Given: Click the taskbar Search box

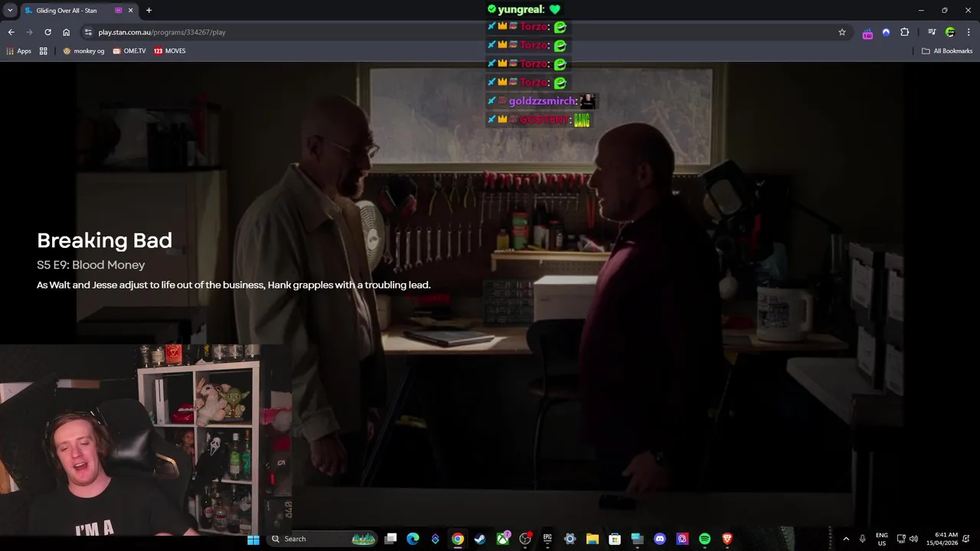Looking at the screenshot, I should coord(322,539).
